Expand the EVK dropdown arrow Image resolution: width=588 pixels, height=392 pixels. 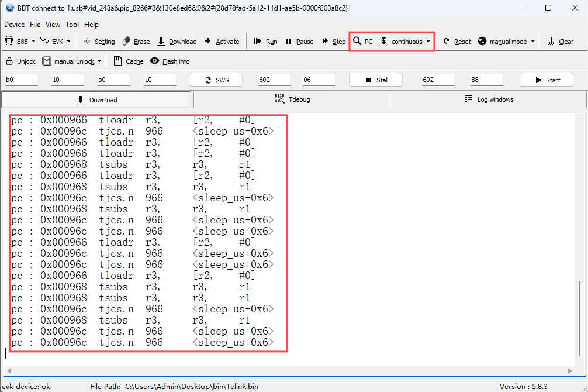(68, 42)
